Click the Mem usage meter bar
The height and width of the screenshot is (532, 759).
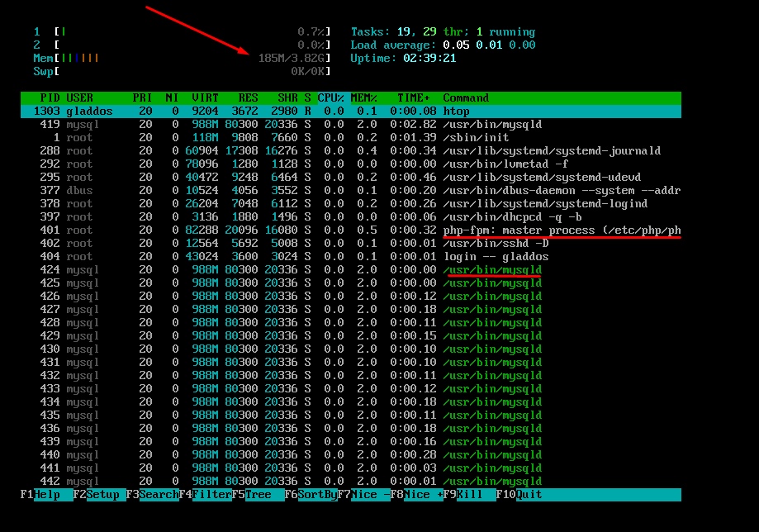[x=182, y=58]
